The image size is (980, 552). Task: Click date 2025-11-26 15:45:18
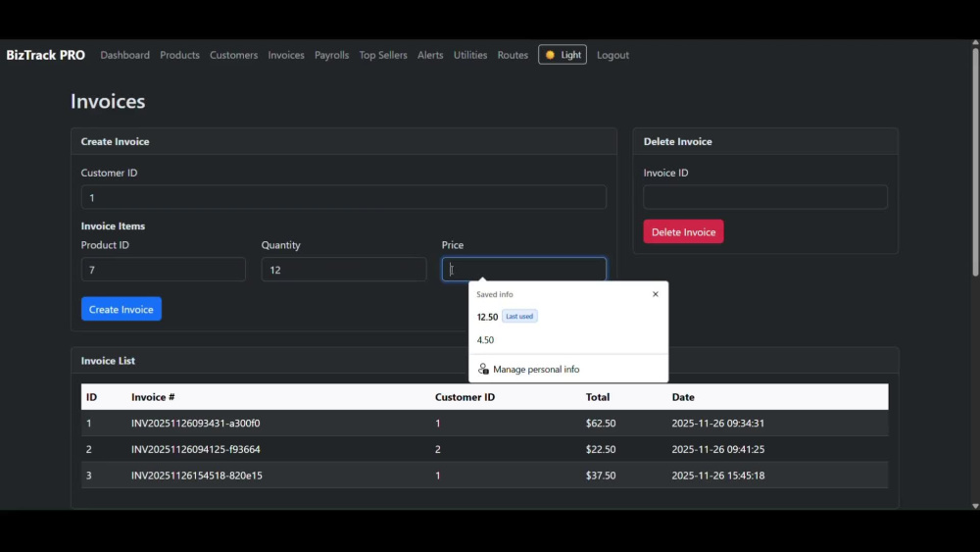pos(718,476)
